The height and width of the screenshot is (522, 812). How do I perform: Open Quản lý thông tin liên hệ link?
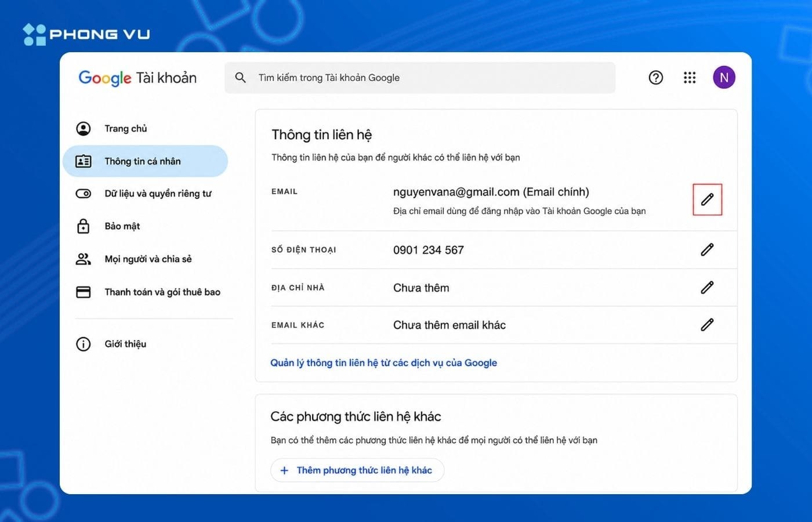pos(383,362)
